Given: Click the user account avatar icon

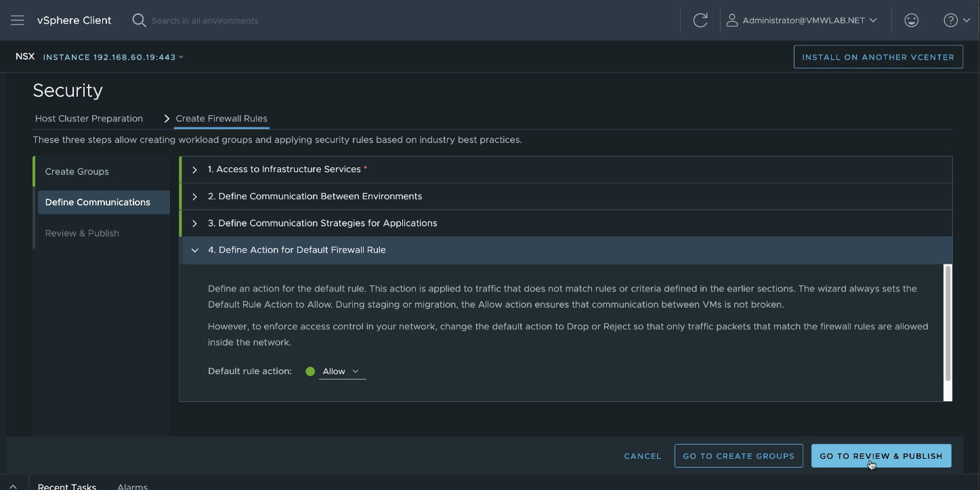Looking at the screenshot, I should [x=731, y=20].
